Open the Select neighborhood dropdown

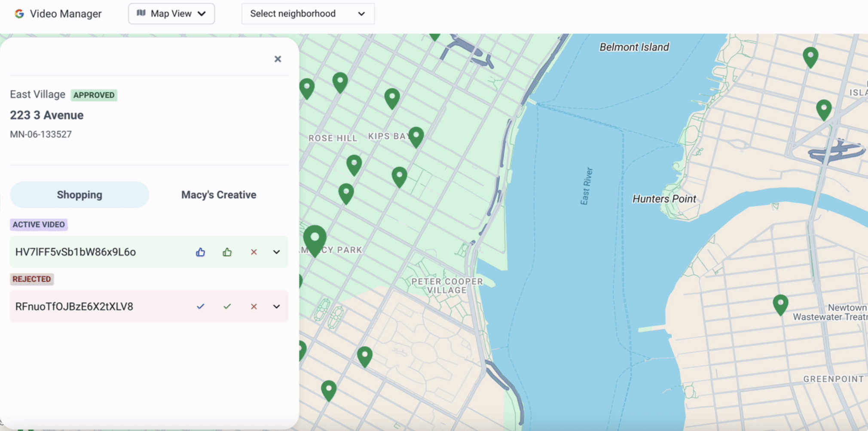308,14
